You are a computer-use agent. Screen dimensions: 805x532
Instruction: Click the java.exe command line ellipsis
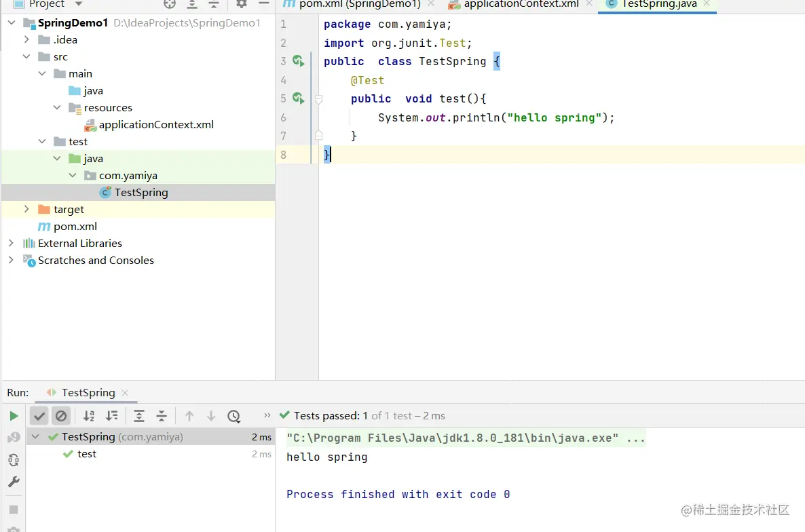click(635, 438)
